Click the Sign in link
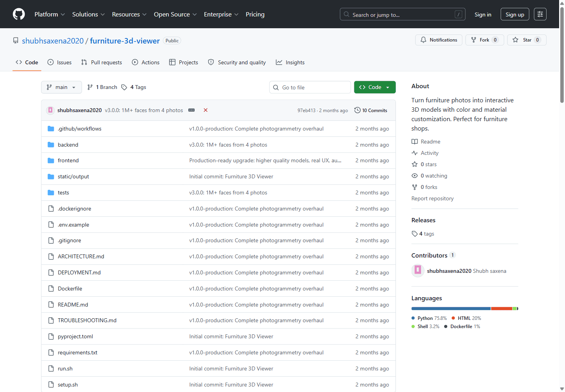This screenshot has height=392, width=565. 483,15
